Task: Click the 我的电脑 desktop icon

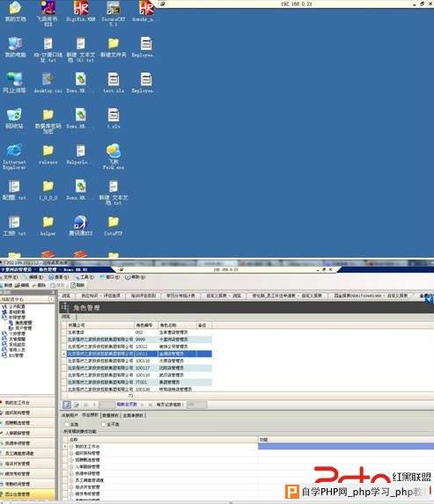Action: tap(15, 47)
